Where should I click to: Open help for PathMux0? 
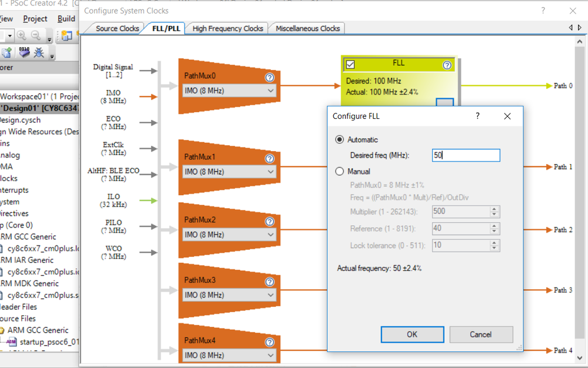(270, 78)
